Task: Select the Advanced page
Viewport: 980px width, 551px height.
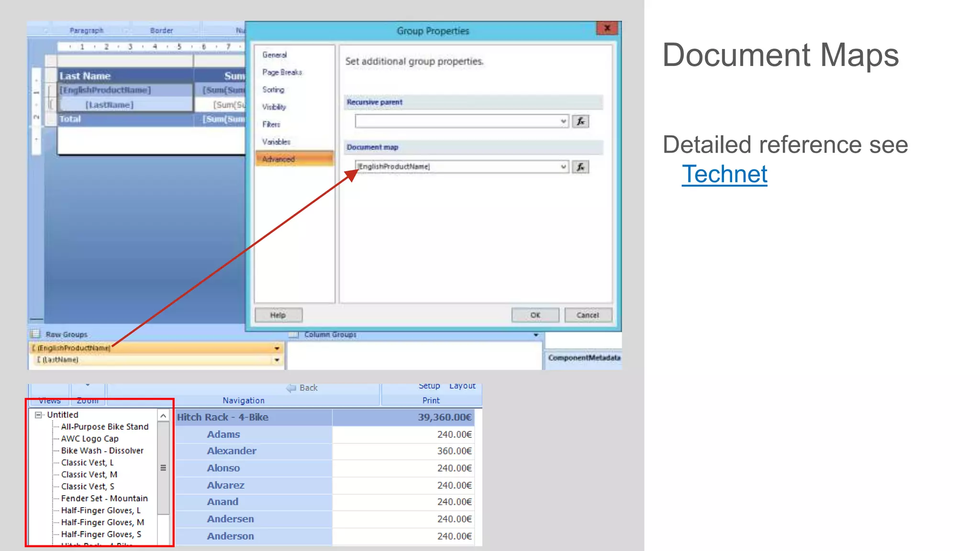Action: pos(294,159)
